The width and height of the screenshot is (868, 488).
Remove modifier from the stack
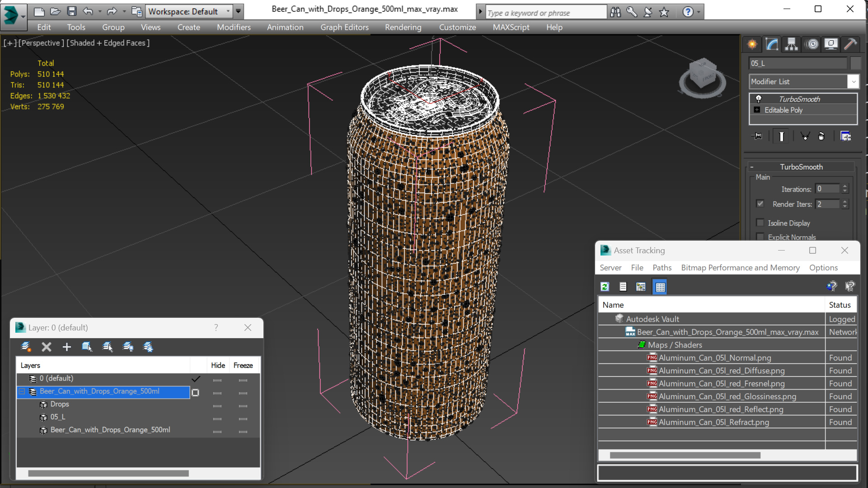click(x=821, y=136)
